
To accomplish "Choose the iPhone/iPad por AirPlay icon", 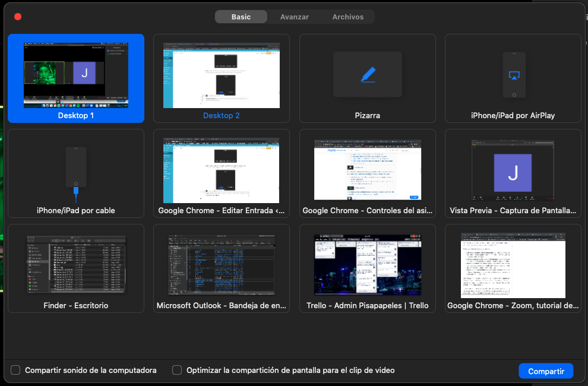I will [x=514, y=75].
